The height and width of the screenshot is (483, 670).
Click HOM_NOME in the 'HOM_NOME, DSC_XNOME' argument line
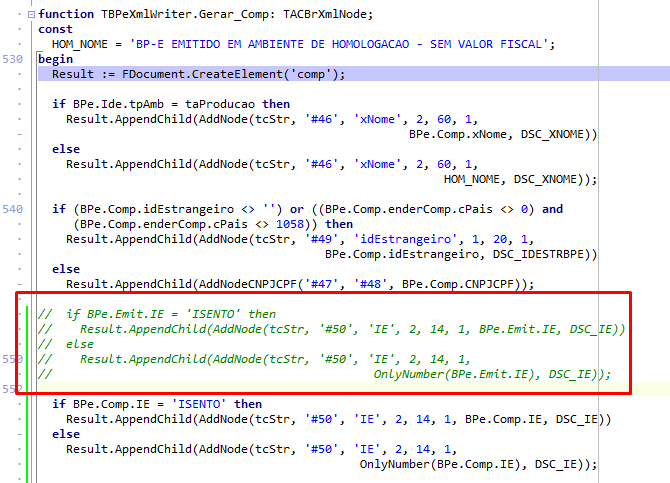click(x=471, y=179)
